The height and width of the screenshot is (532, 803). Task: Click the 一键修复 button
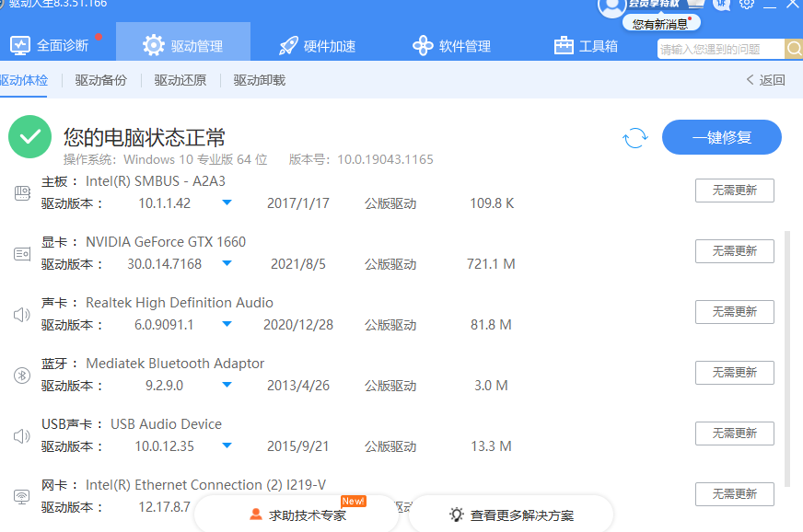(x=722, y=137)
